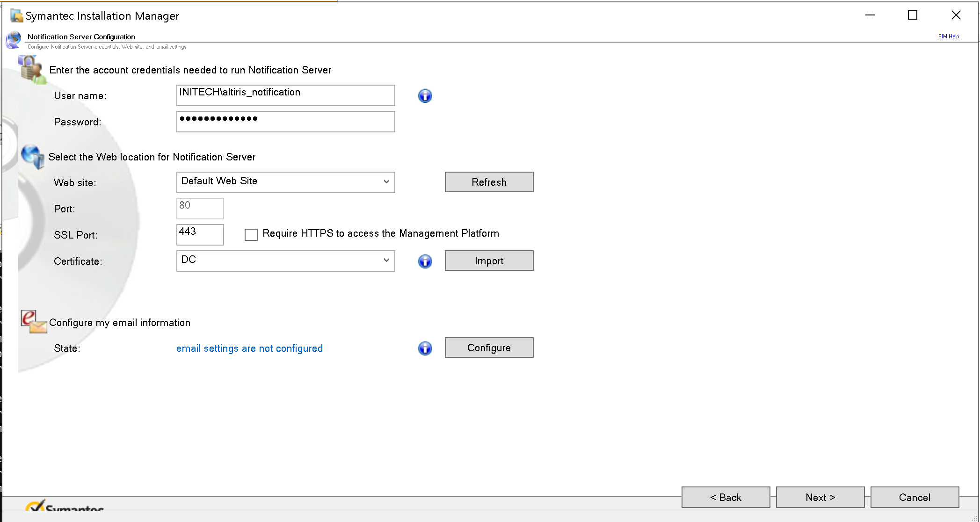Go to the previous page with Back
980x522 pixels.
[x=726, y=497]
